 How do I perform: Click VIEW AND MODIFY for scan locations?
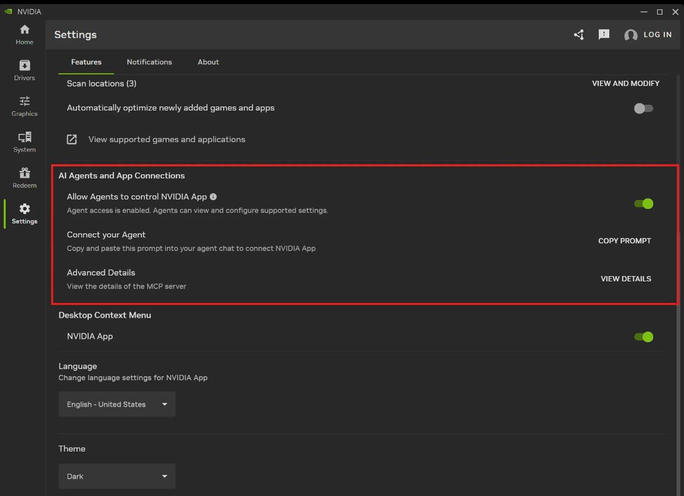pos(626,83)
